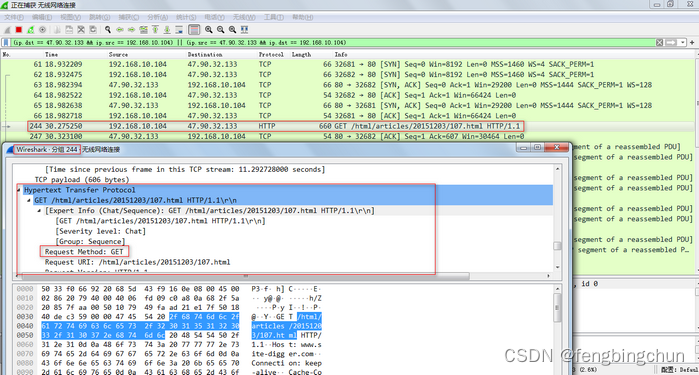Go back to previous packet arrow

(120, 30)
